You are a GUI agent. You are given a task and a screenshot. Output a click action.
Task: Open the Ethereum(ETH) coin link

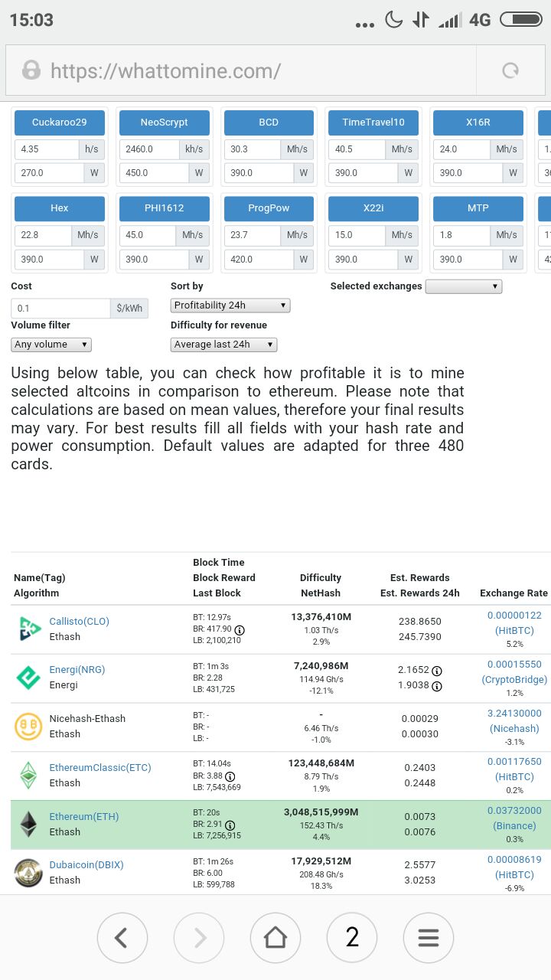[x=84, y=816]
